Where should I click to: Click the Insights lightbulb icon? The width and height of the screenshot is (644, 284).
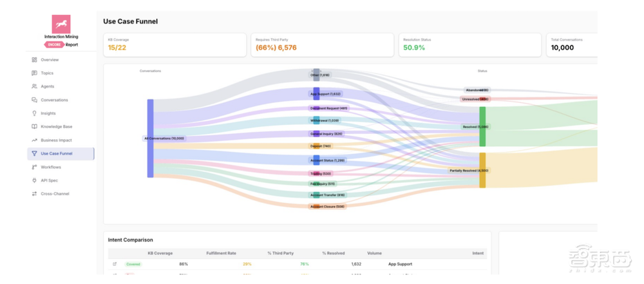(34, 113)
